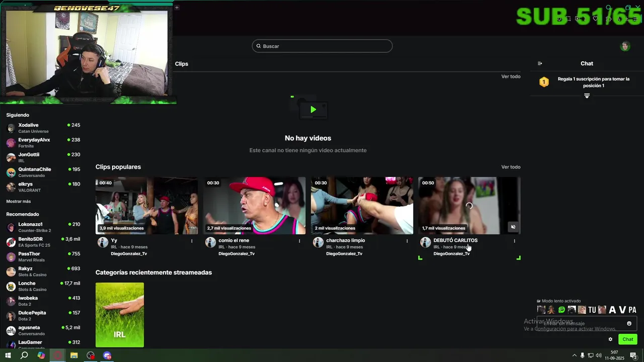
Task: Open new browser tab with plus
Action: pos(177,8)
